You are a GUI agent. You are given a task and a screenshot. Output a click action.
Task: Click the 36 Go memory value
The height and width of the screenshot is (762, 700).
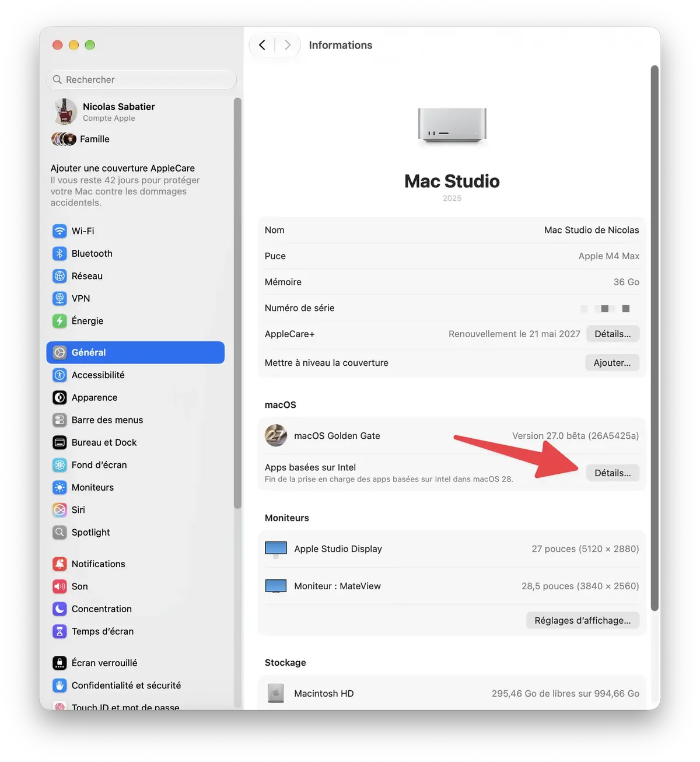tap(626, 282)
